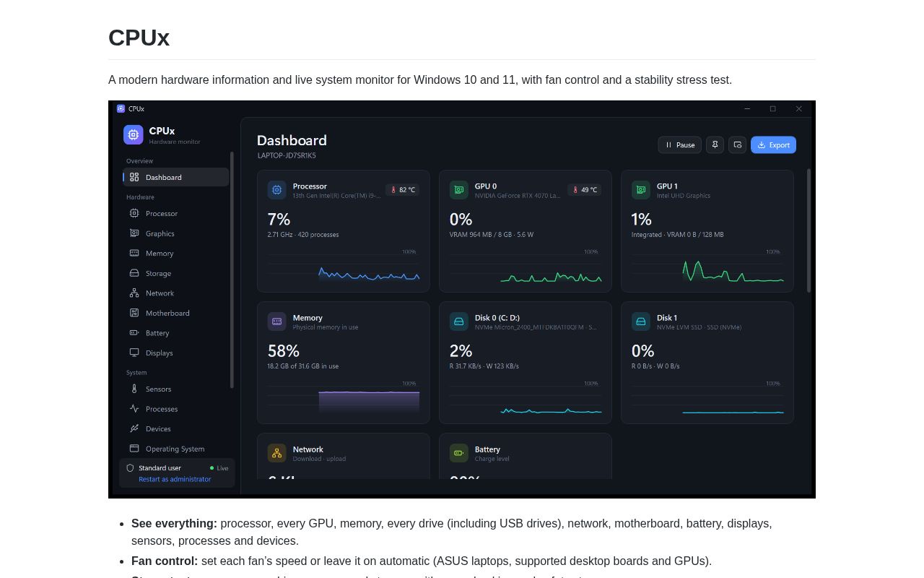Select the Battery icon in the sidebar
The width and height of the screenshot is (924, 578).
(x=134, y=332)
